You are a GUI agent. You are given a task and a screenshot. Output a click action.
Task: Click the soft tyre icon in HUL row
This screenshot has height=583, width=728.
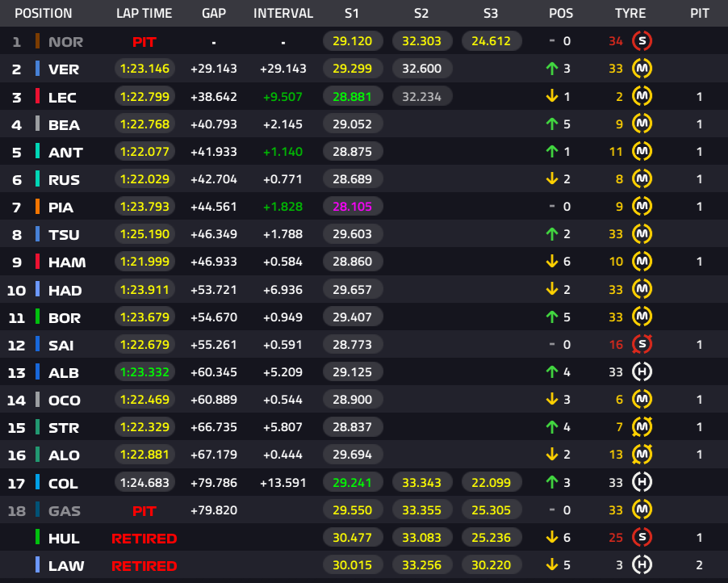[642, 537]
